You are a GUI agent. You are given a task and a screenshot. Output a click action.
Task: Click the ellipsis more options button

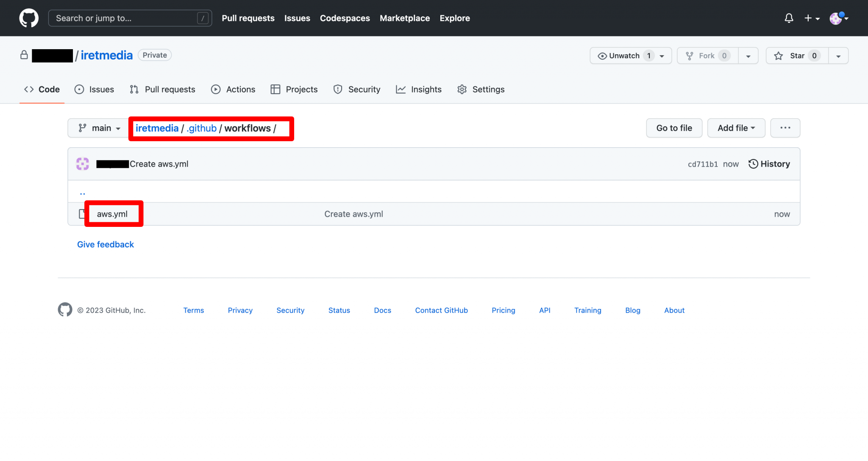[785, 128]
